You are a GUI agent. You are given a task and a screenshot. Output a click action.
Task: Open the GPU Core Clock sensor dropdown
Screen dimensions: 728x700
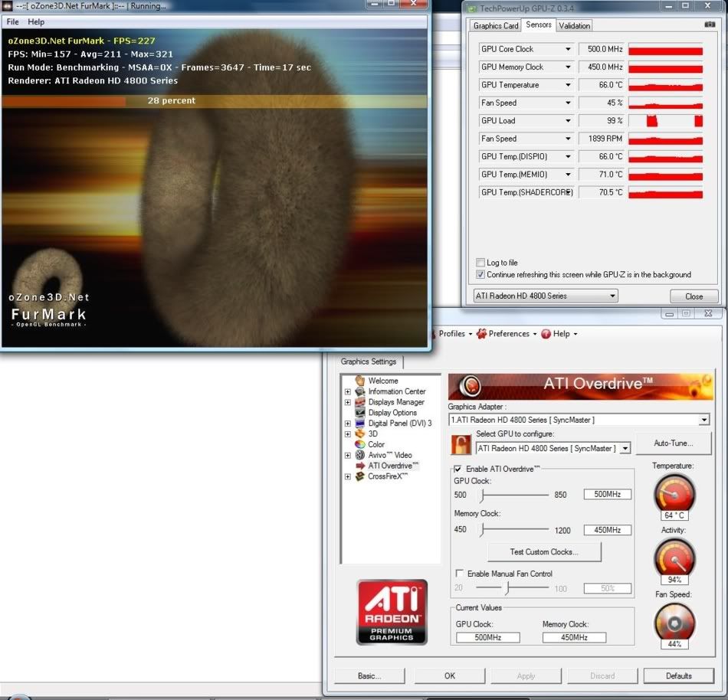[568, 49]
